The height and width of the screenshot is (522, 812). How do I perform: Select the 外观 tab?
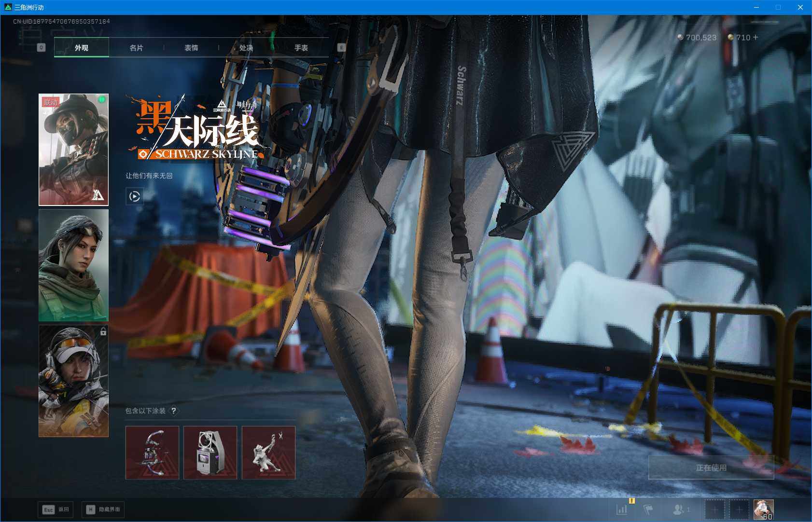tap(82, 47)
